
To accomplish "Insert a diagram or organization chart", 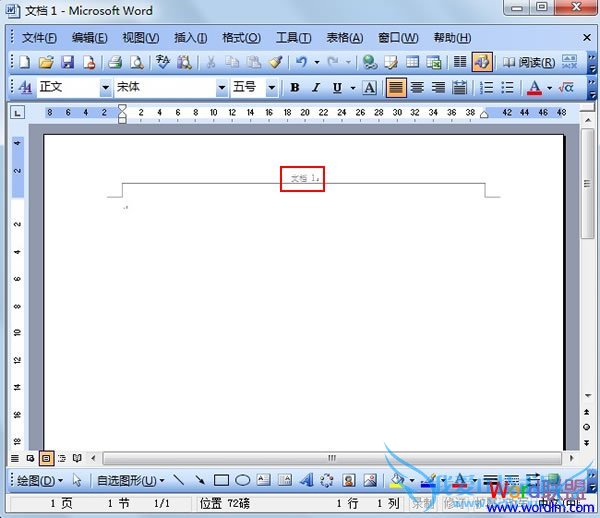I will point(327,480).
